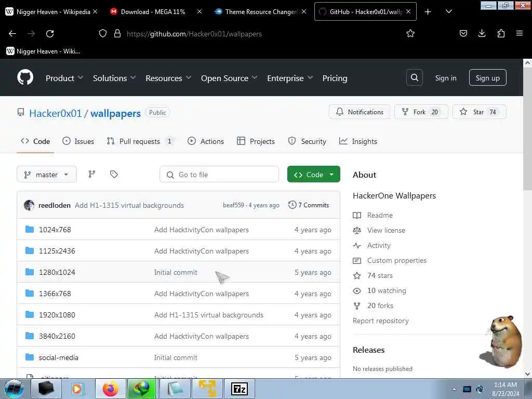Open the 3840x2160 folder name
This screenshot has height=399, width=532.
click(57, 336)
